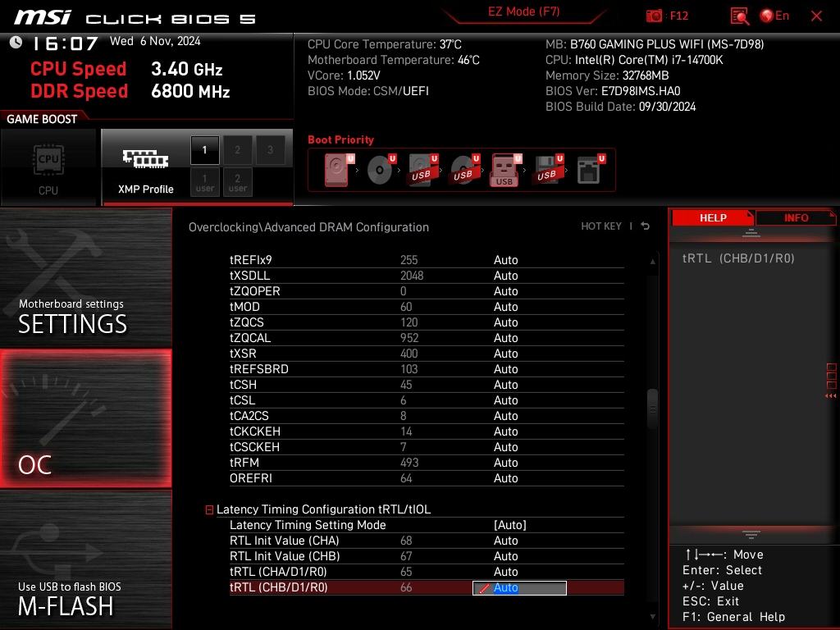This screenshot has width=840, height=630.
Task: Click the help panel bottom resize handle
Action: [751, 535]
